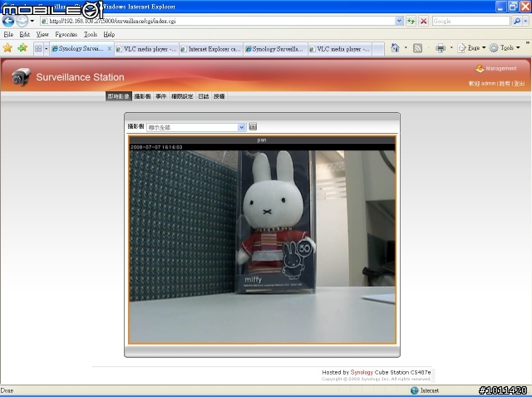
Task: Click the logout link at header right
Action: click(519, 83)
